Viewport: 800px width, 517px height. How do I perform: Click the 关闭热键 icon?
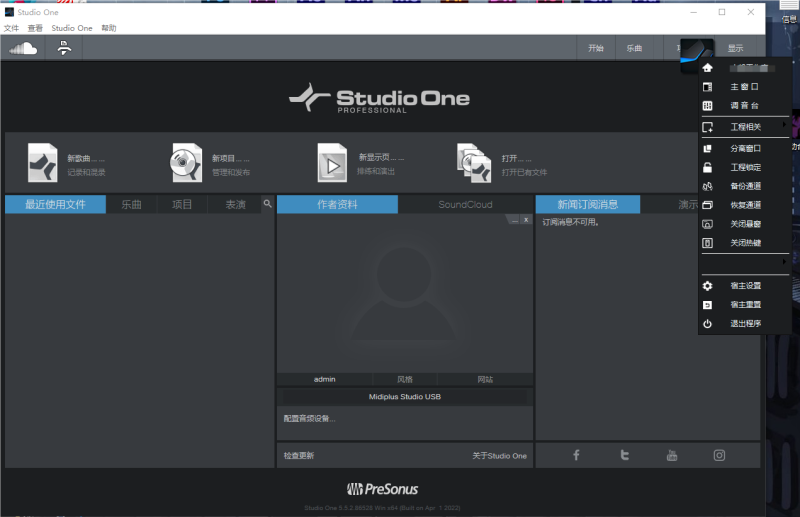707,243
